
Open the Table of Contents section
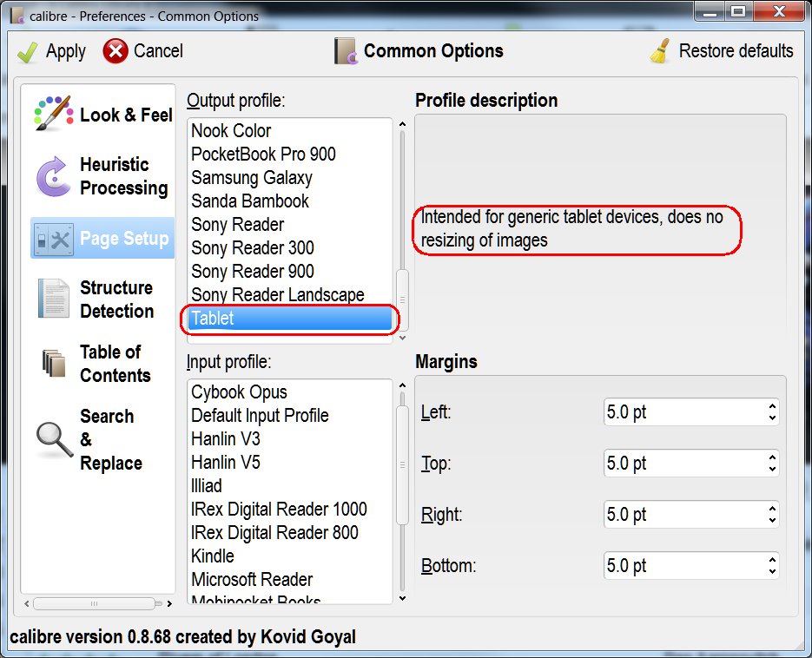click(102, 364)
